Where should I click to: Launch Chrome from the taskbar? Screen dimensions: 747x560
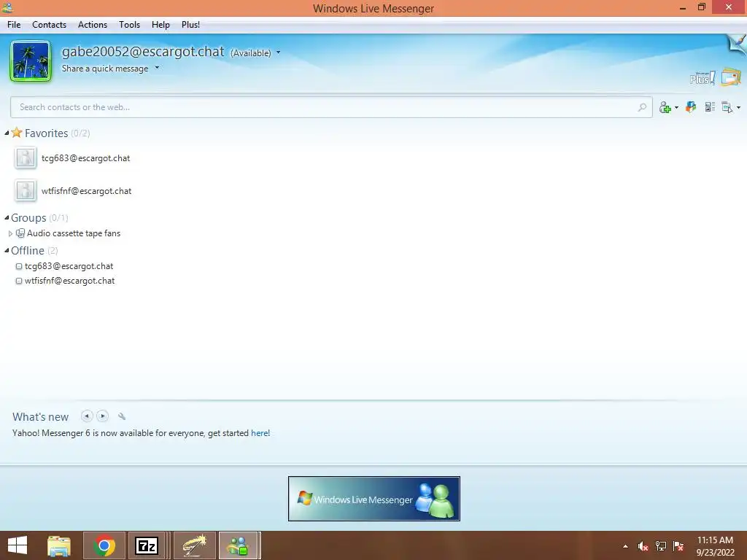pyautogui.click(x=104, y=545)
